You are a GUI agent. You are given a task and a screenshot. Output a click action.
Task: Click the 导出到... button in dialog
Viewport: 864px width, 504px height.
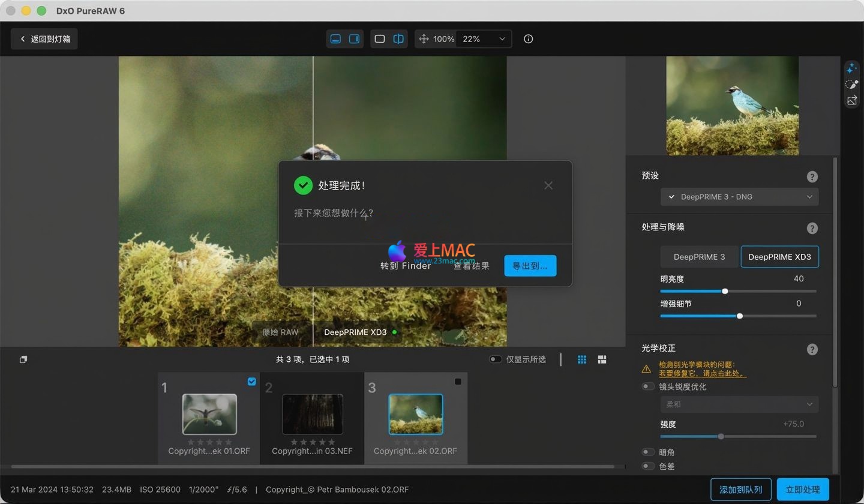coord(530,266)
